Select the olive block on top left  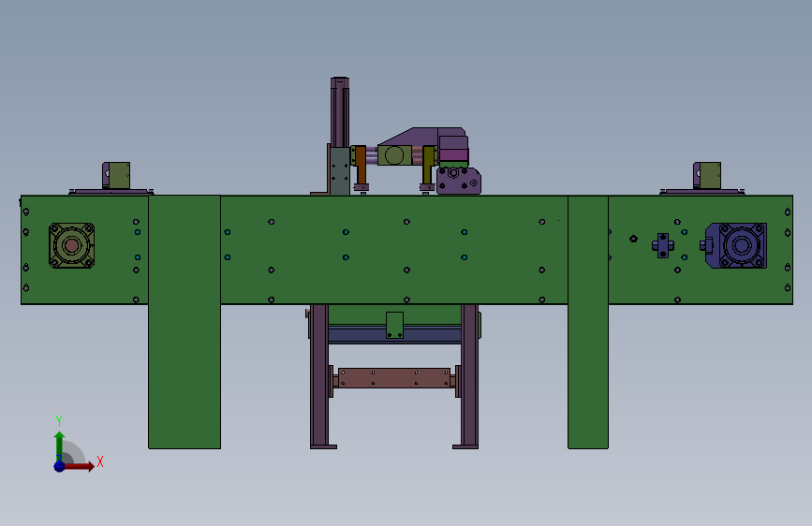coord(119,176)
